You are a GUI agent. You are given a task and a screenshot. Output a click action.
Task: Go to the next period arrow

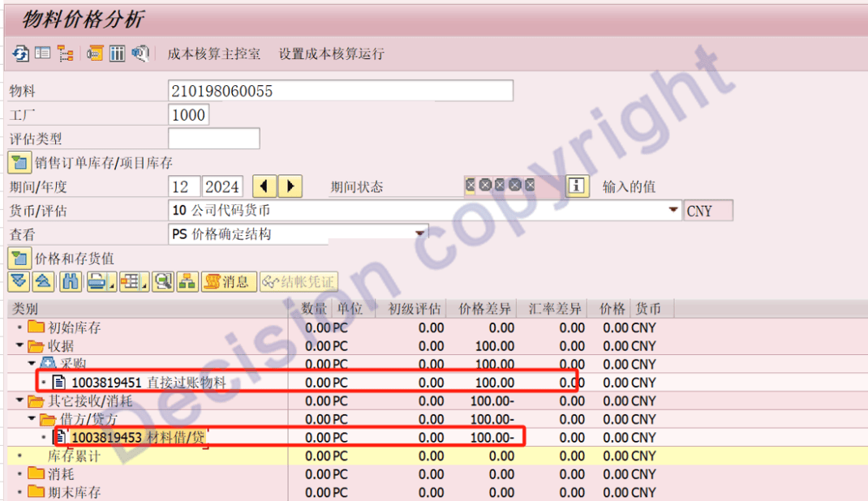click(290, 186)
